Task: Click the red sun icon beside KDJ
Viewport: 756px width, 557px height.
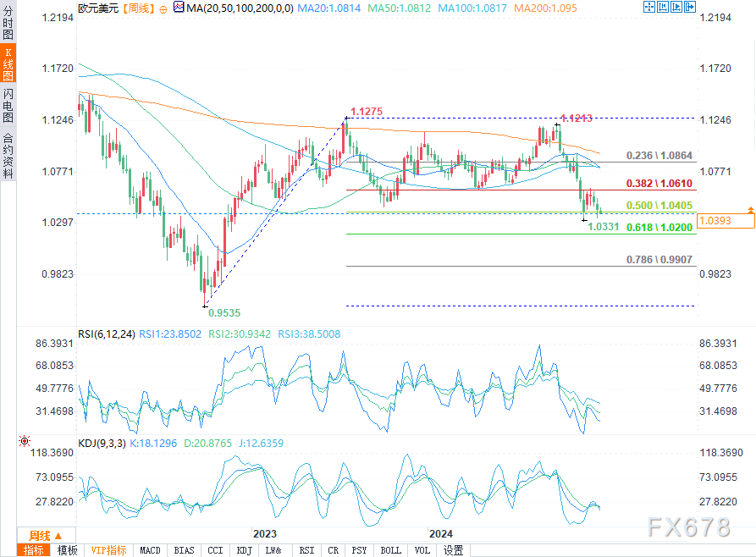Action: point(24,441)
